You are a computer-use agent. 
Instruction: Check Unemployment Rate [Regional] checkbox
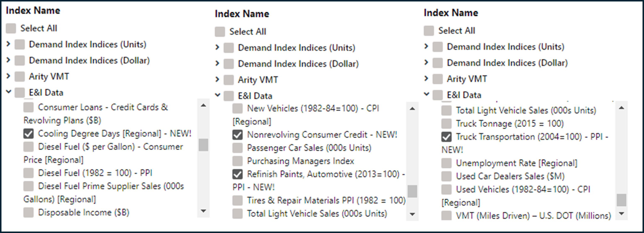447,163
